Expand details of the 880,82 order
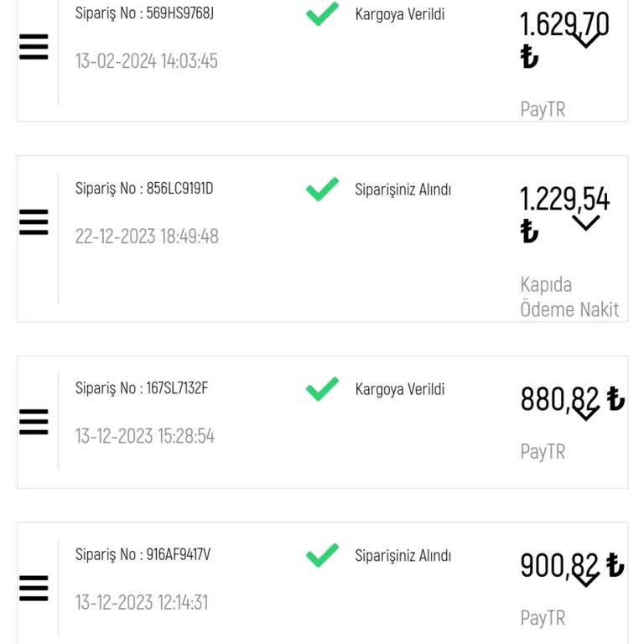Screen dimensions: 644x644 (x=585, y=412)
